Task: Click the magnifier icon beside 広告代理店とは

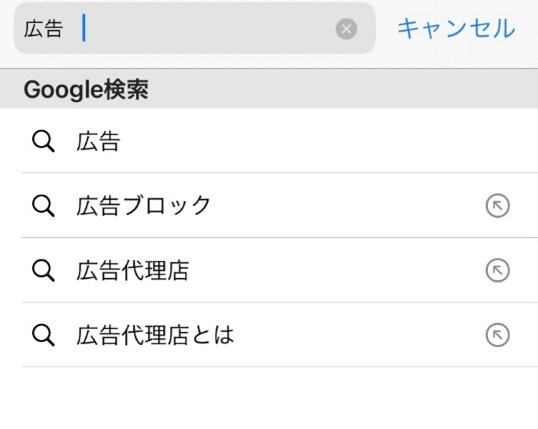Action: click(x=43, y=335)
